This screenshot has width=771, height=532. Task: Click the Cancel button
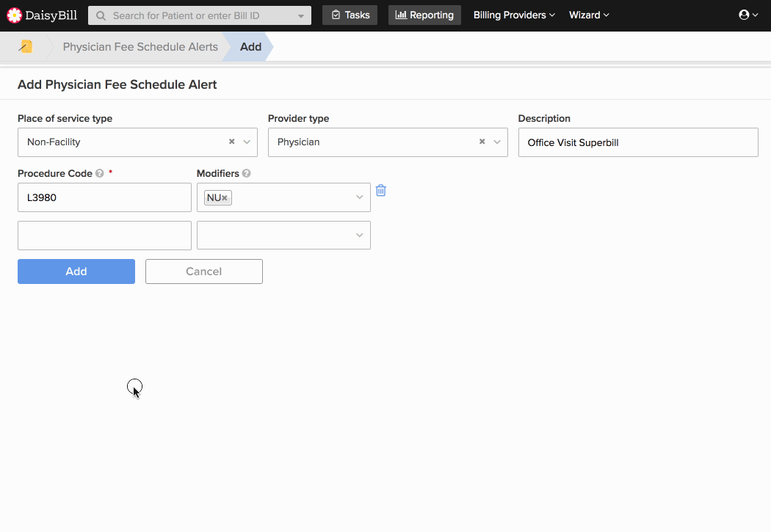[x=204, y=272]
